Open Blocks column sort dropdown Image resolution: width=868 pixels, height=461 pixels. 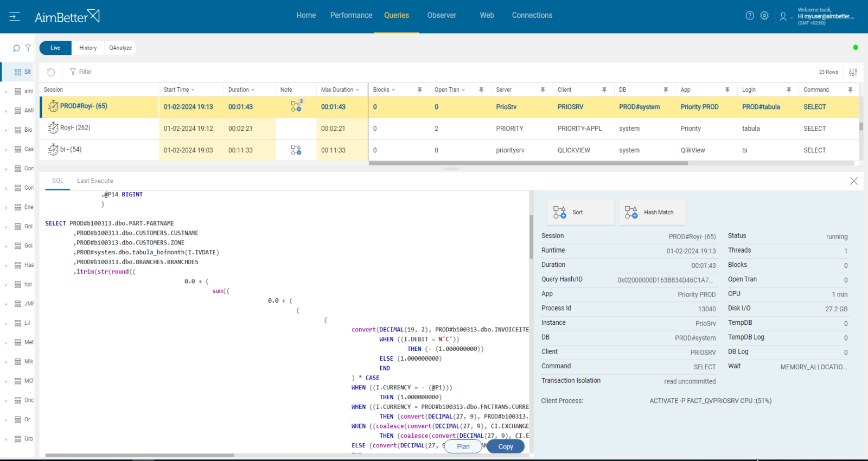point(393,90)
